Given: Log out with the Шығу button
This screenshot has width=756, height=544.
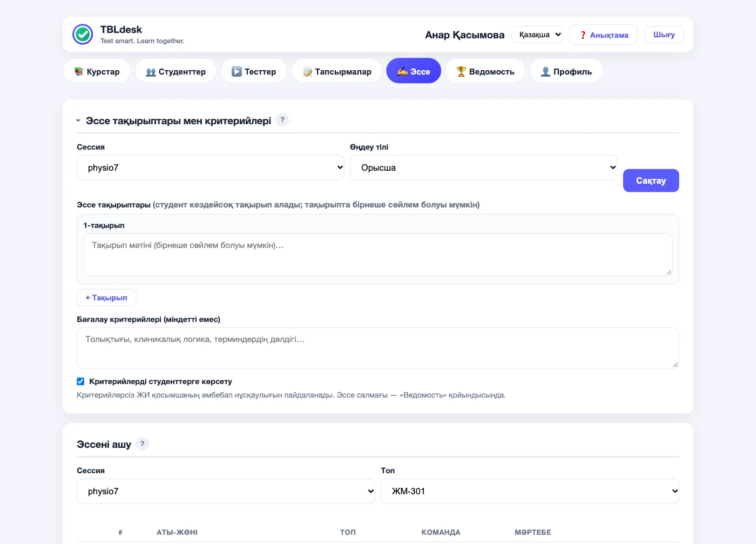Looking at the screenshot, I should [x=664, y=35].
